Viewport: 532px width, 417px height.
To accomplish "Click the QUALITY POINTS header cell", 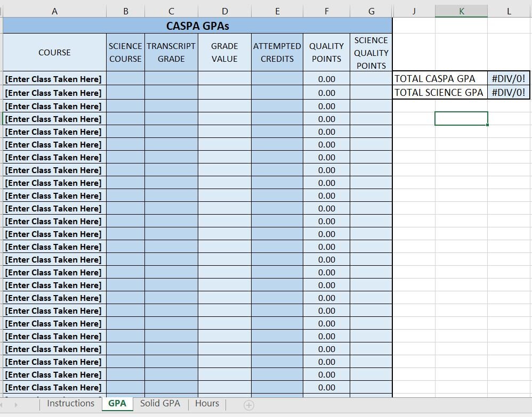I will point(326,52).
